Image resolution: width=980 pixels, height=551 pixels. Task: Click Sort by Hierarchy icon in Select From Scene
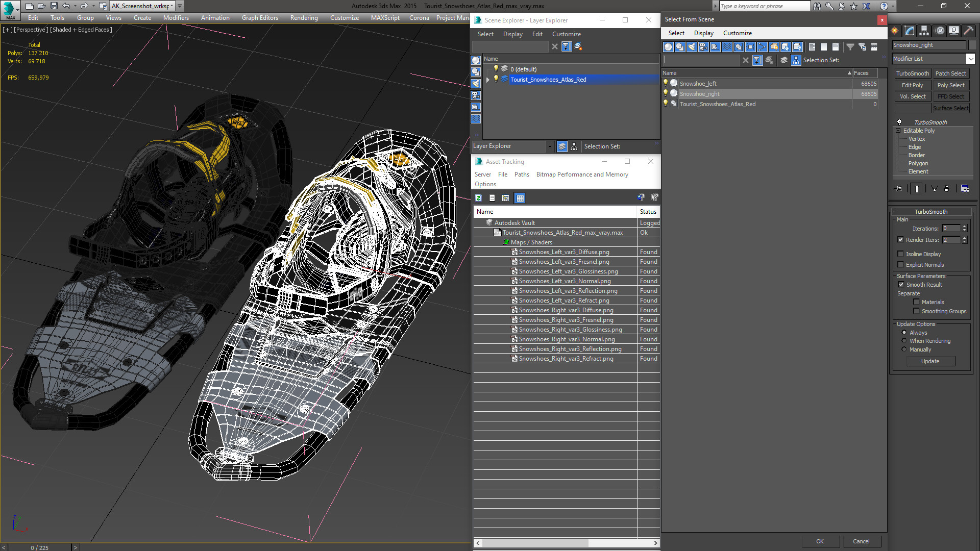tap(796, 60)
